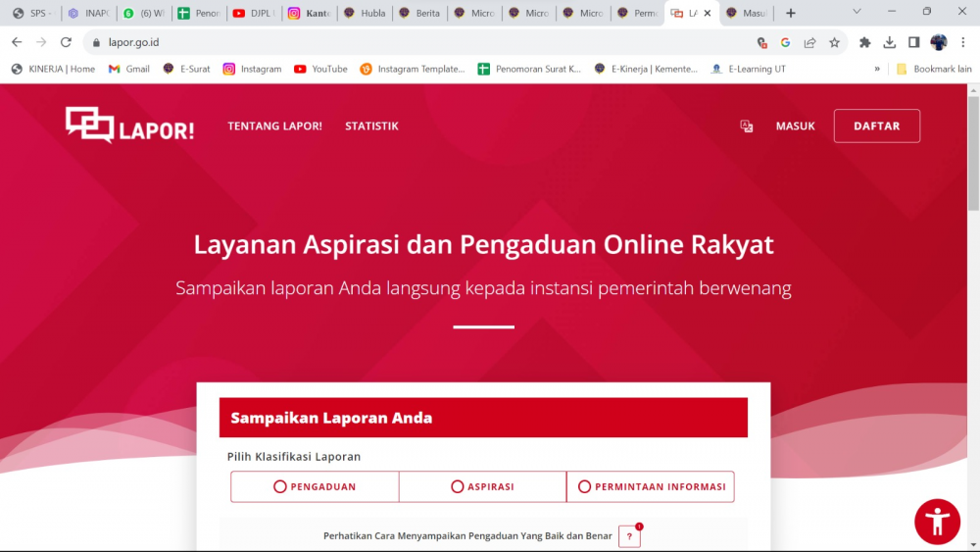The height and width of the screenshot is (552, 980).
Task: Open the share page icon in address bar
Action: tap(810, 42)
